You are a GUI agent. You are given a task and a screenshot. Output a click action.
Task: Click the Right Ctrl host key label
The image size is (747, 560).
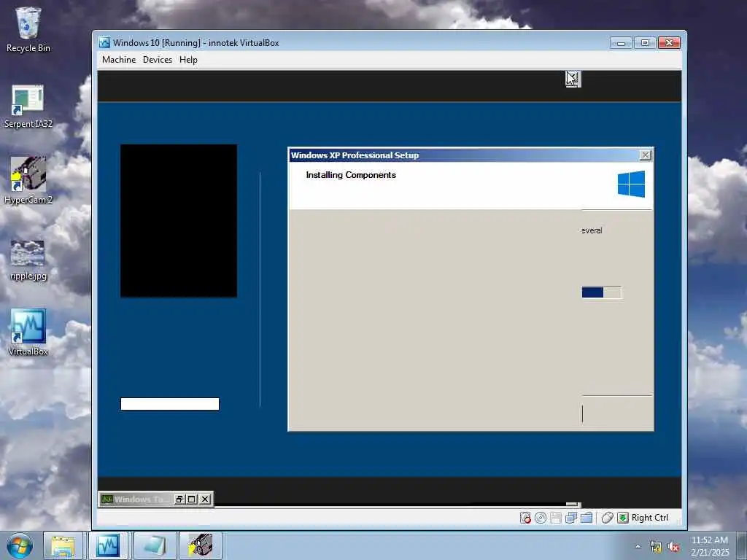pyautogui.click(x=650, y=518)
